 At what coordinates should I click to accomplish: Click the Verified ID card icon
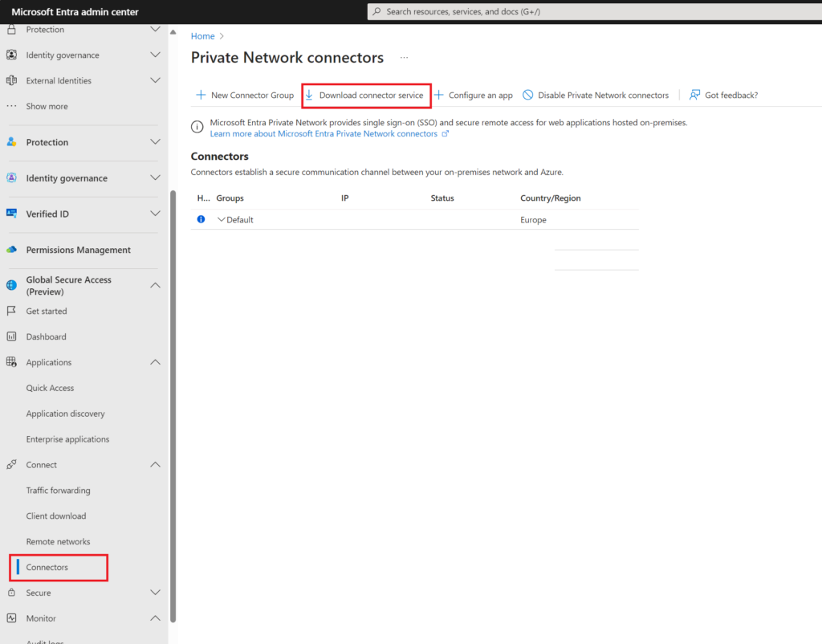pyautogui.click(x=11, y=214)
